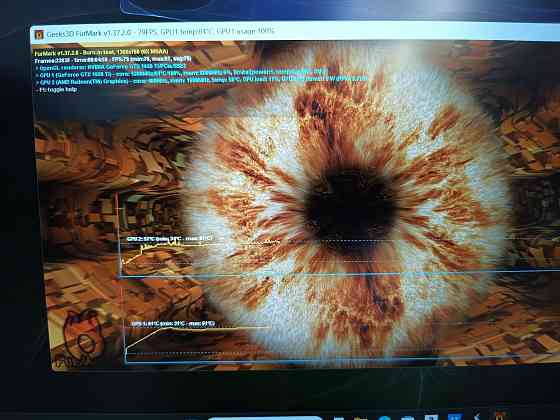This screenshot has height=420, width=560.
Task: Expand the taskbar hidden icons chevron
Action: pos(476,416)
